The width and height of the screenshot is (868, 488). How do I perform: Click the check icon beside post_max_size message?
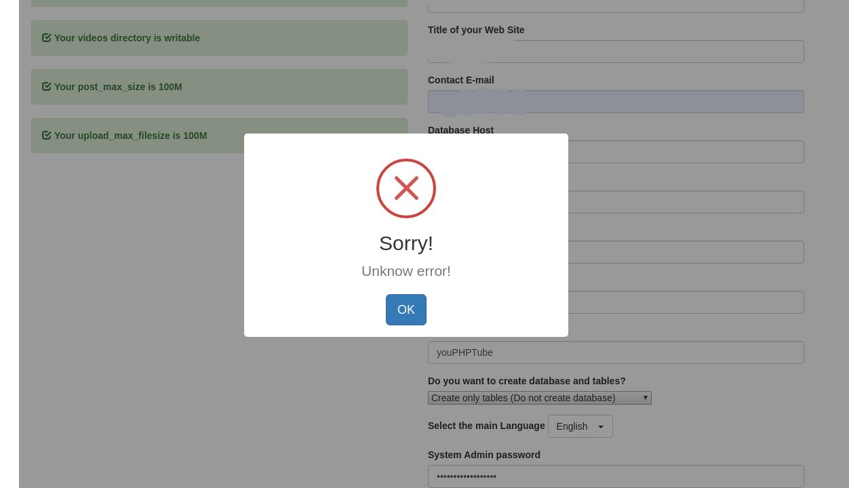point(47,87)
